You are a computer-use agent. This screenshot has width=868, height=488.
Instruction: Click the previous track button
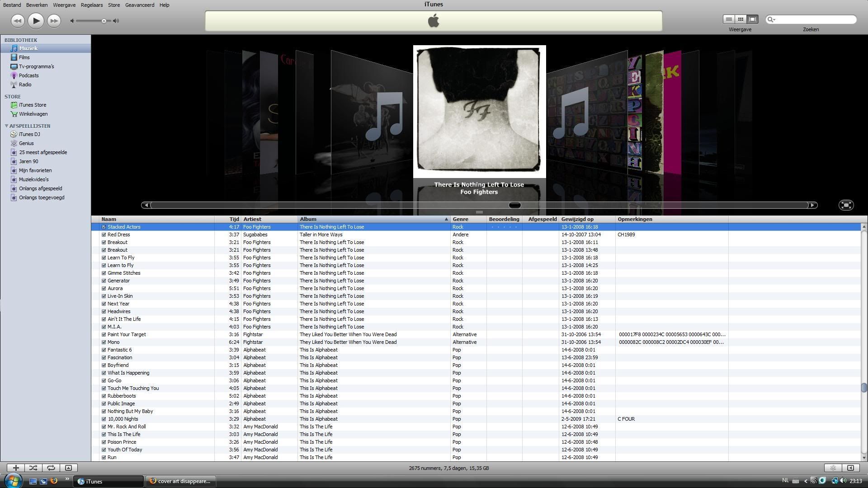tap(18, 21)
